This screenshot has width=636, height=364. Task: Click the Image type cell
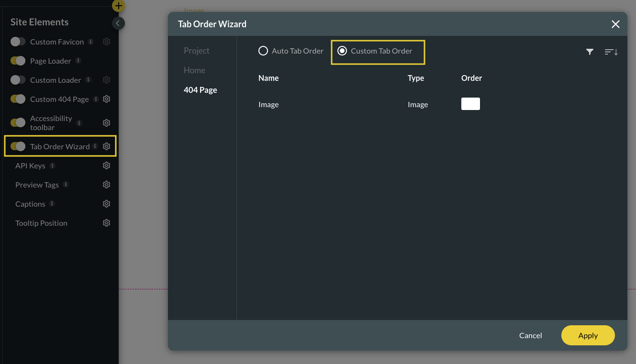418,104
